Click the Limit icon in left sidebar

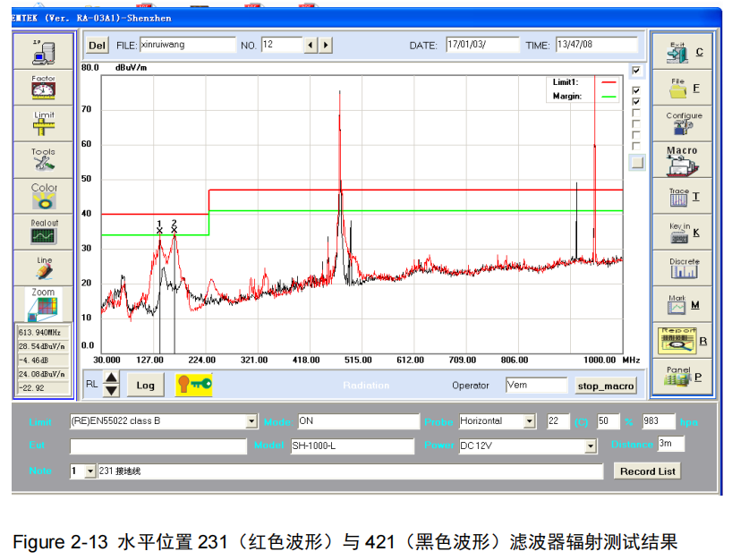pyautogui.click(x=43, y=124)
